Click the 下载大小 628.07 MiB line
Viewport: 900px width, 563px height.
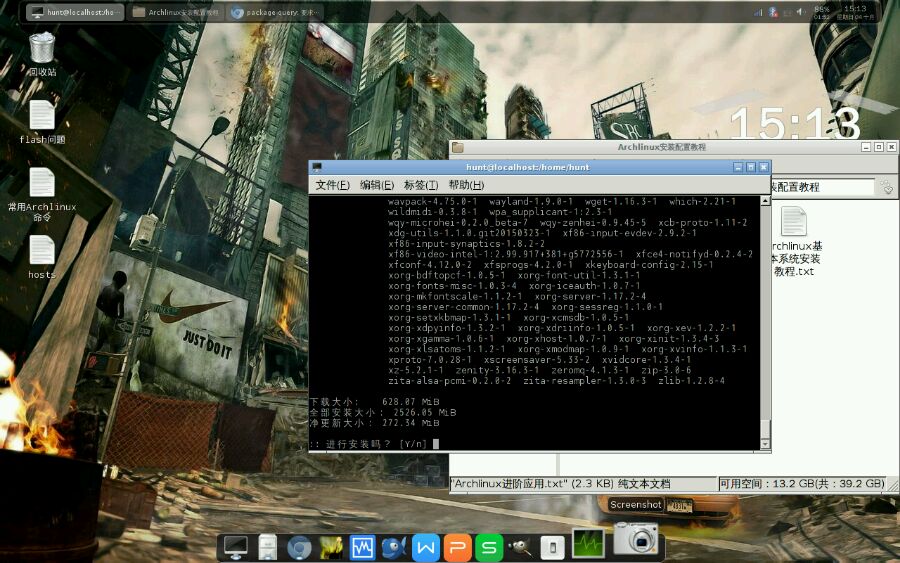pyautogui.click(x=374, y=402)
